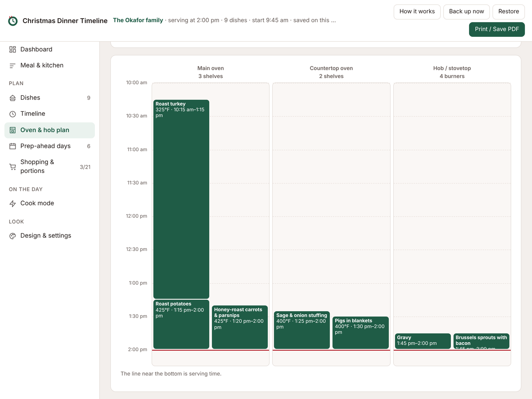Image resolution: width=532 pixels, height=399 pixels.
Task: Select the Brussels sprouts with bacon block
Action: [481, 341]
